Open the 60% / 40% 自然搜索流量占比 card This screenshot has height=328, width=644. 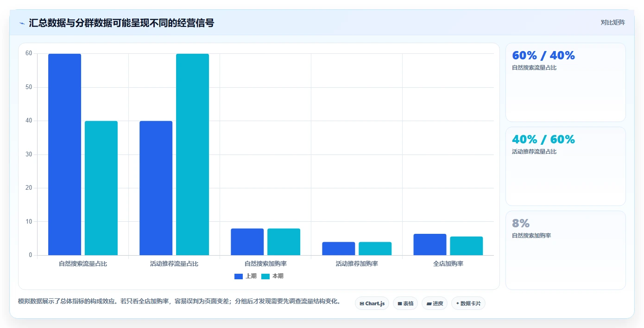click(565, 82)
